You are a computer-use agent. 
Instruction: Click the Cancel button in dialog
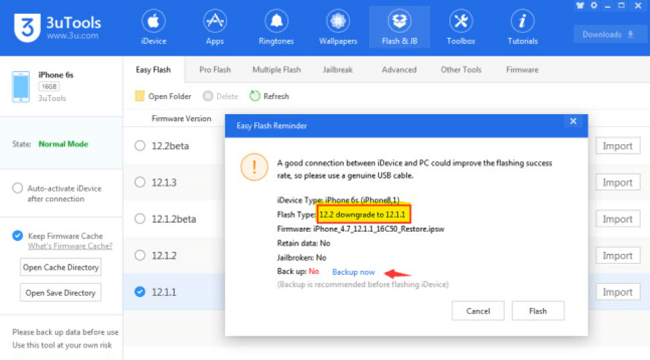pyautogui.click(x=478, y=311)
